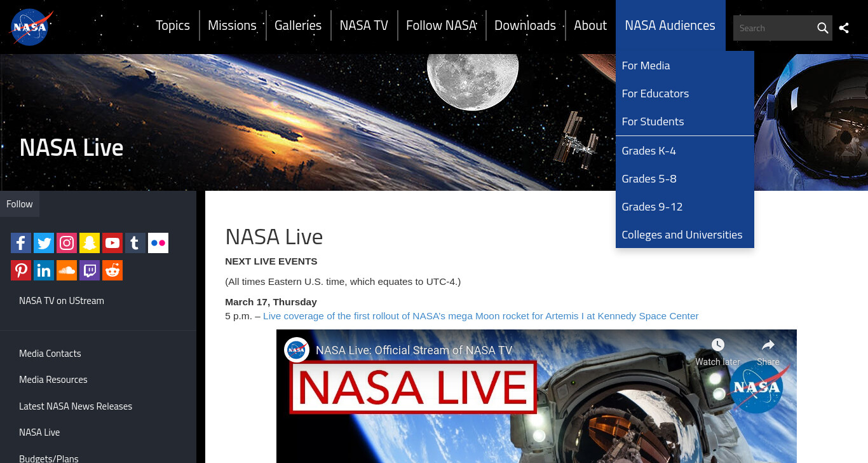Open NASA's Twitch icon
The height and width of the screenshot is (463, 868).
point(90,270)
